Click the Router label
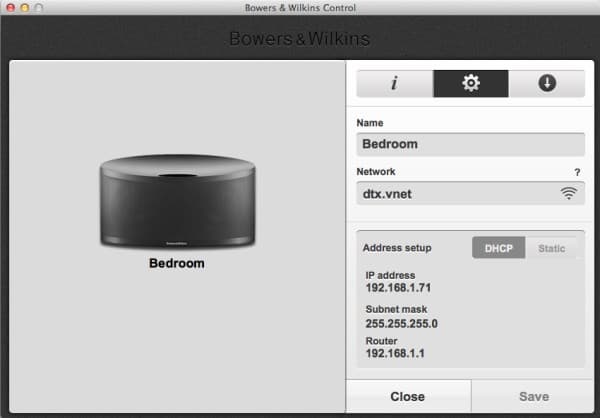The image size is (600, 418). (381, 341)
